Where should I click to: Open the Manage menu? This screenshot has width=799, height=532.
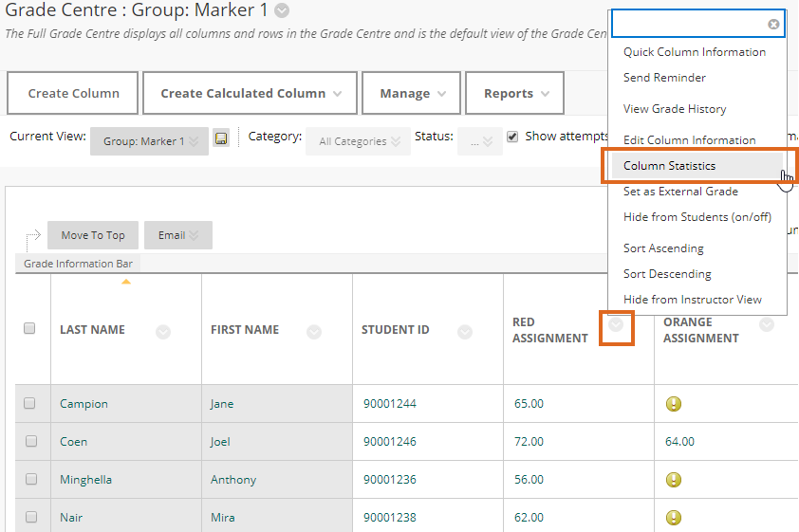411,93
